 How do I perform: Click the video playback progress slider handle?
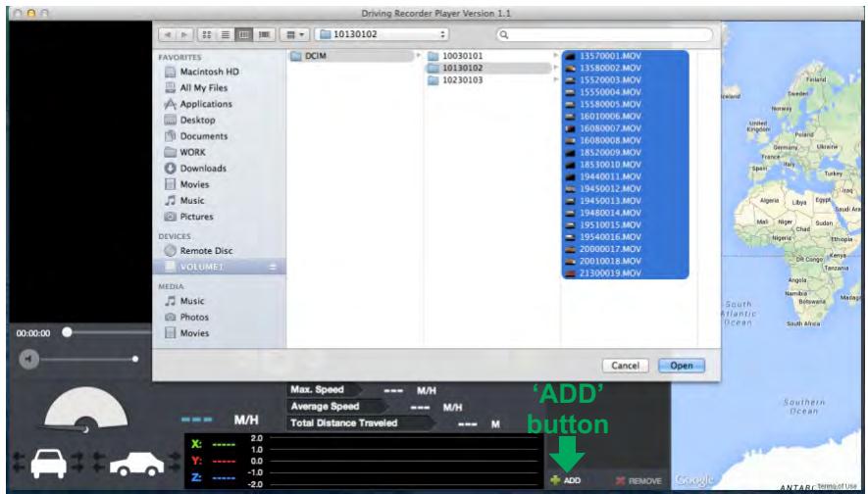click(67, 332)
